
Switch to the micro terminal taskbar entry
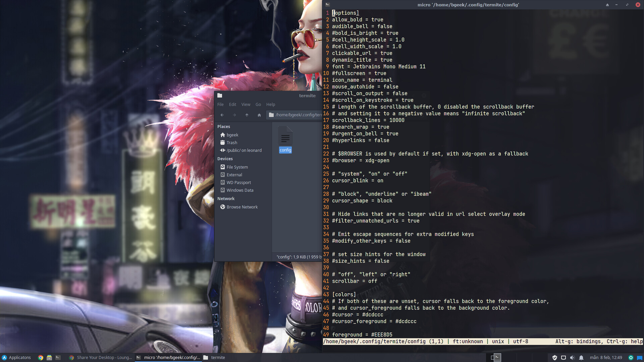168,357
